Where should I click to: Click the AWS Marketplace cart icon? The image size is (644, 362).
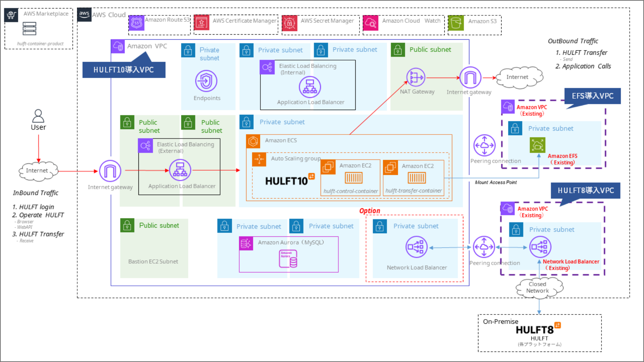11,15
